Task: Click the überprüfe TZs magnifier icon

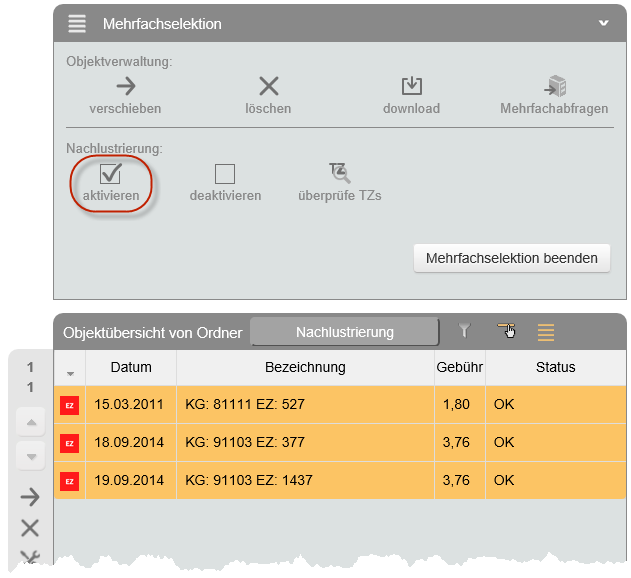Action: (340, 173)
